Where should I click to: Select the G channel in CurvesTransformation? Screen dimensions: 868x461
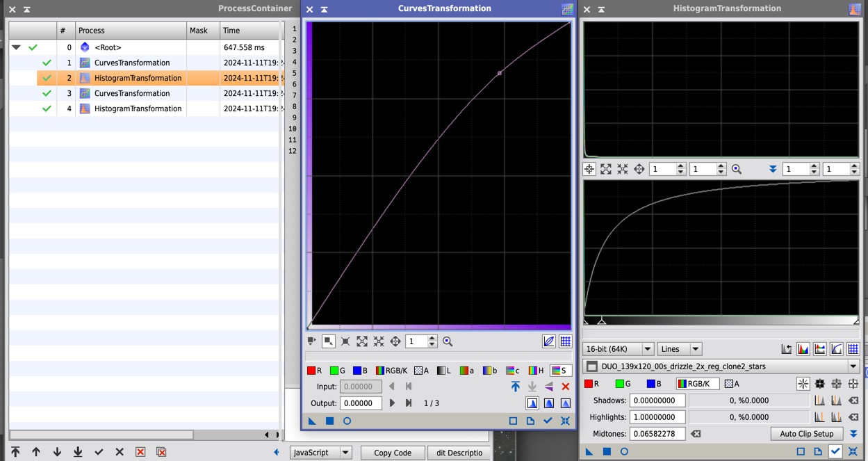pos(338,371)
